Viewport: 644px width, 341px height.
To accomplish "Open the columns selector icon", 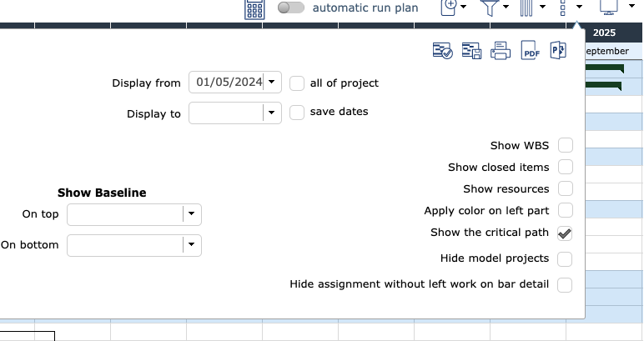I will [x=527, y=8].
